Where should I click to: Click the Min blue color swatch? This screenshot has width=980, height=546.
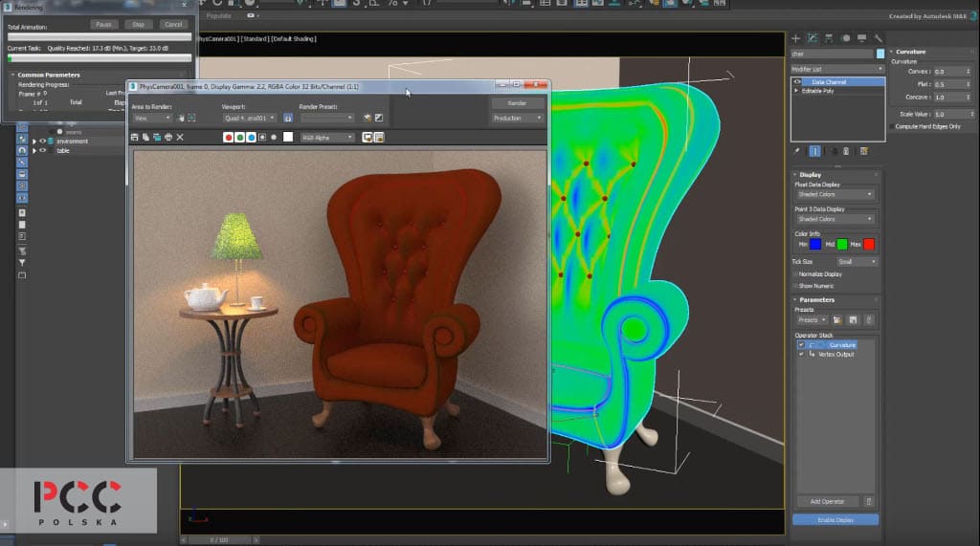coord(815,244)
